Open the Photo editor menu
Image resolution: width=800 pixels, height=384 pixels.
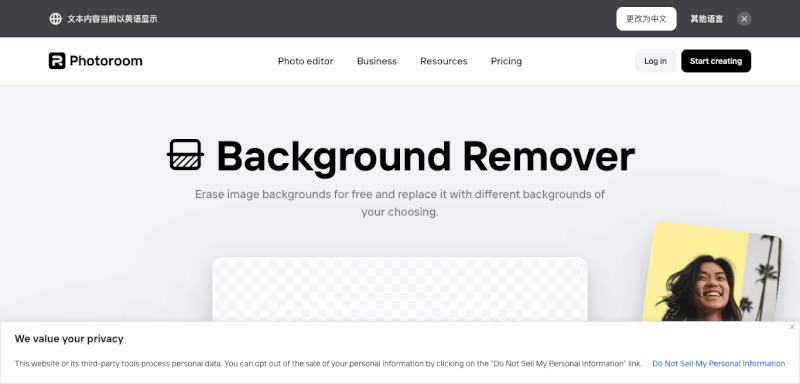[306, 61]
